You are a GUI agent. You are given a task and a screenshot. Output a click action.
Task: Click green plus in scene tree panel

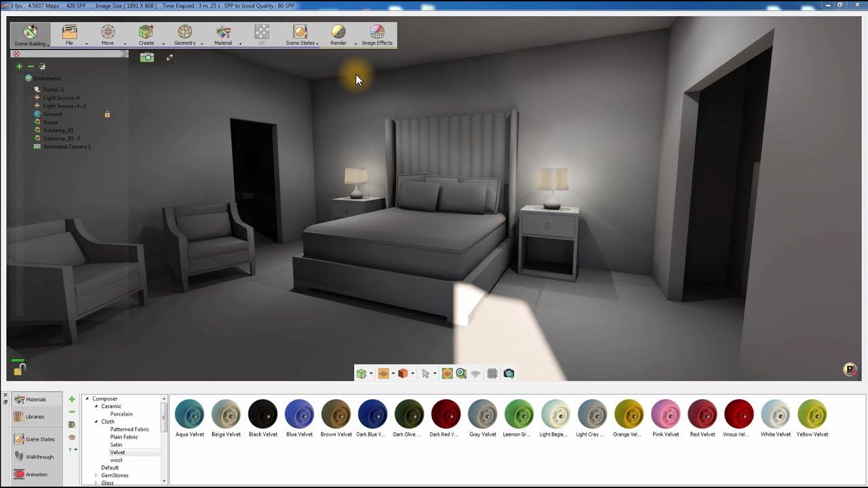pyautogui.click(x=20, y=66)
